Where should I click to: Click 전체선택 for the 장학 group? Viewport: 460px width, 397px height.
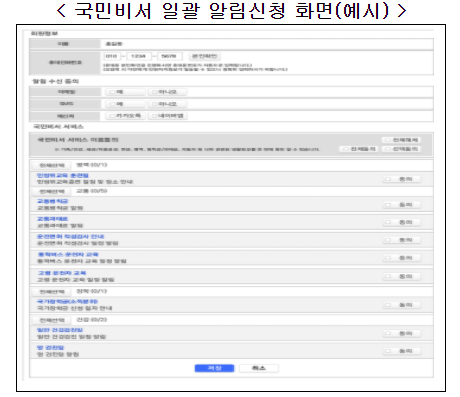(52, 292)
